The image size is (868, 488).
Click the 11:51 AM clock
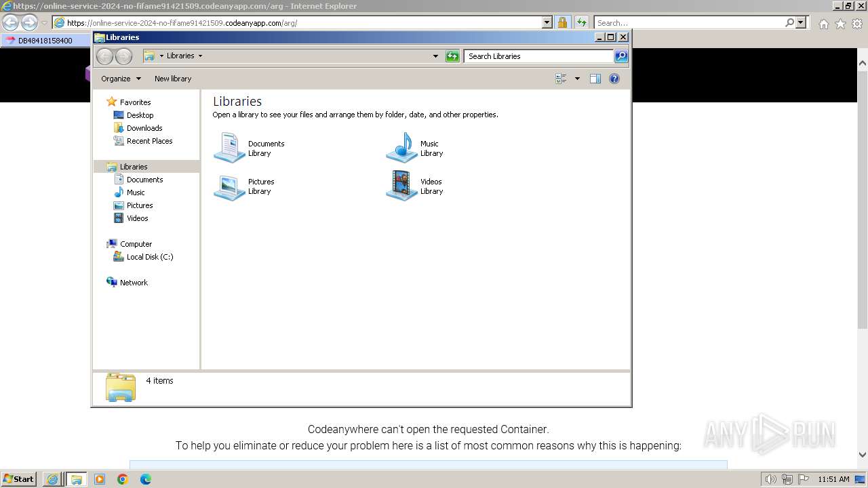click(x=833, y=479)
